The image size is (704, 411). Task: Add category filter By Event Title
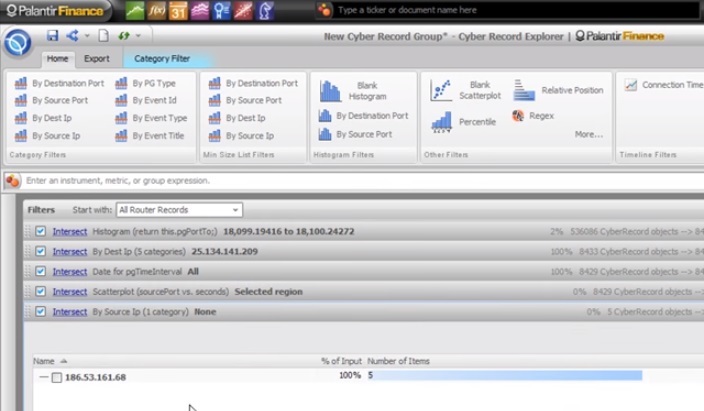(149, 136)
